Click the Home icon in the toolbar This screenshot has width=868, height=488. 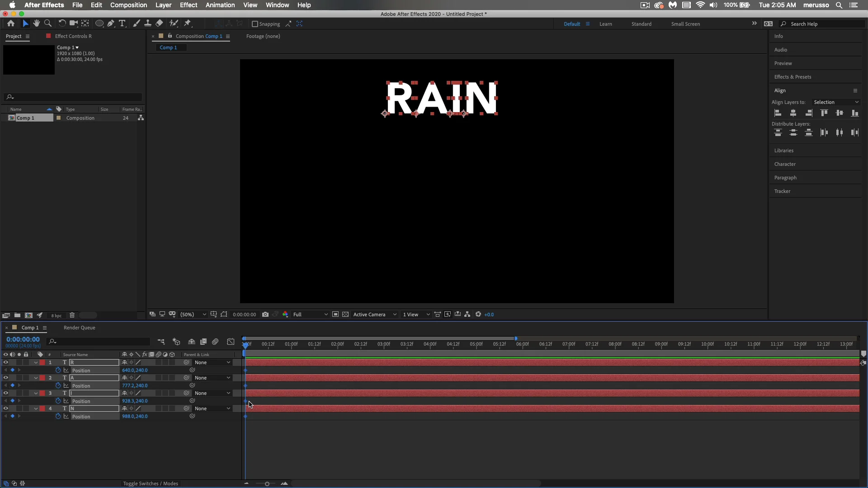(x=11, y=23)
